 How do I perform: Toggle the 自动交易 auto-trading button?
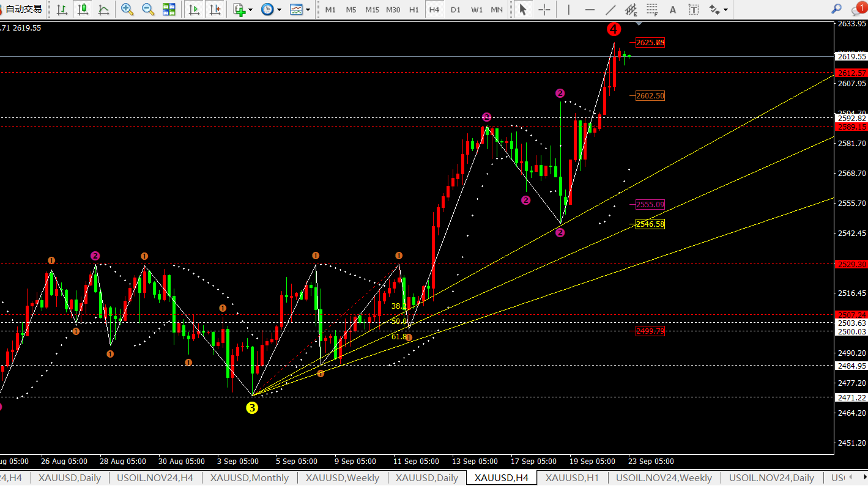(x=22, y=9)
